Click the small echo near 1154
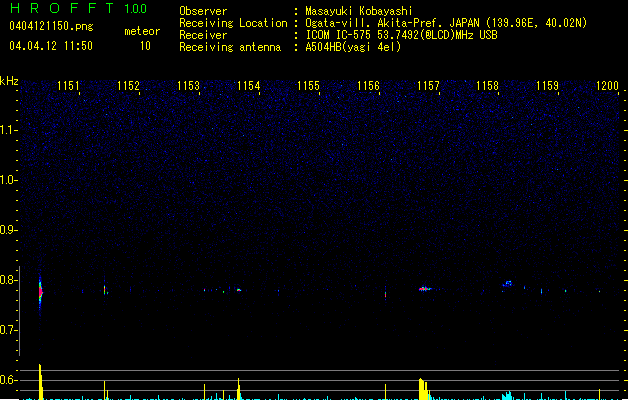629x400 pixels. coord(239,290)
